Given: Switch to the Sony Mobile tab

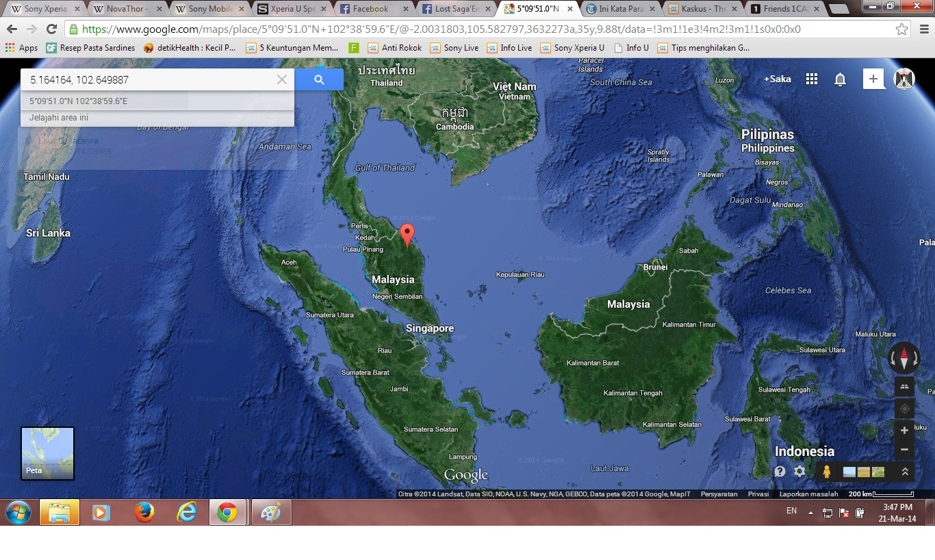Looking at the screenshot, I should coord(209,9).
